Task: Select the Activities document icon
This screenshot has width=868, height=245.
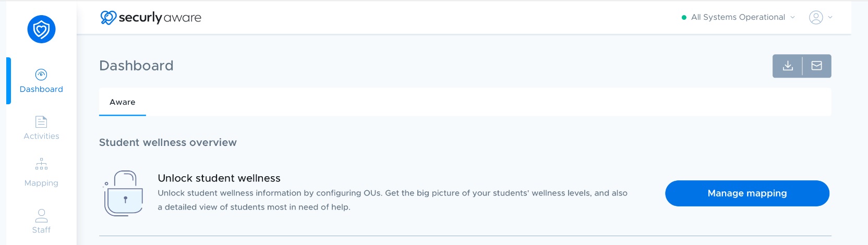Action: [x=41, y=121]
